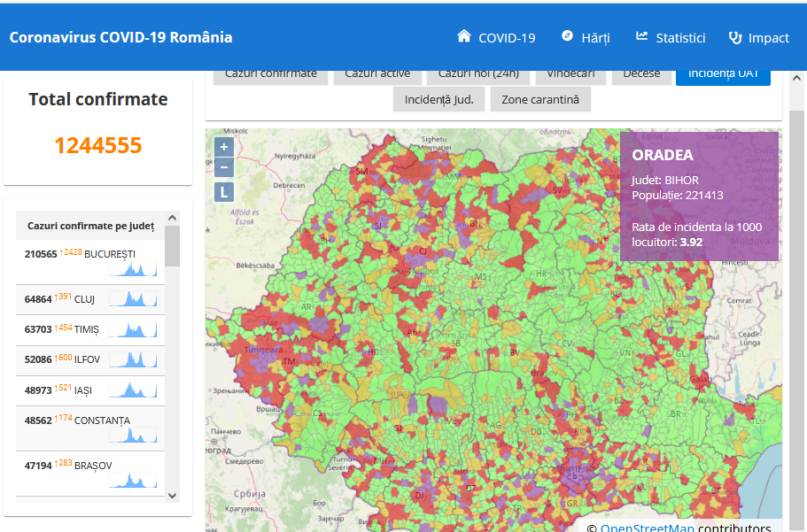Switch to Incidență Jud. map view

point(439,99)
